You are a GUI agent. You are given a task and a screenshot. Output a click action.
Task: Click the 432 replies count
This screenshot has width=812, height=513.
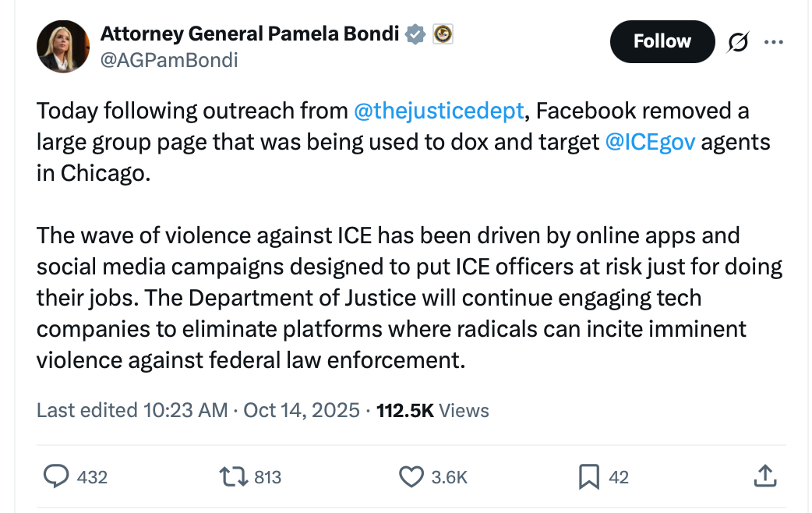(x=93, y=477)
